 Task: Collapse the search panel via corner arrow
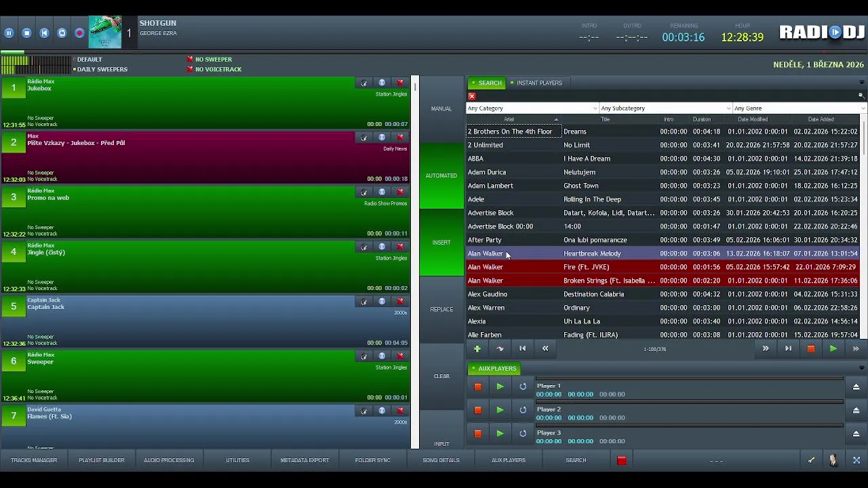(861, 83)
